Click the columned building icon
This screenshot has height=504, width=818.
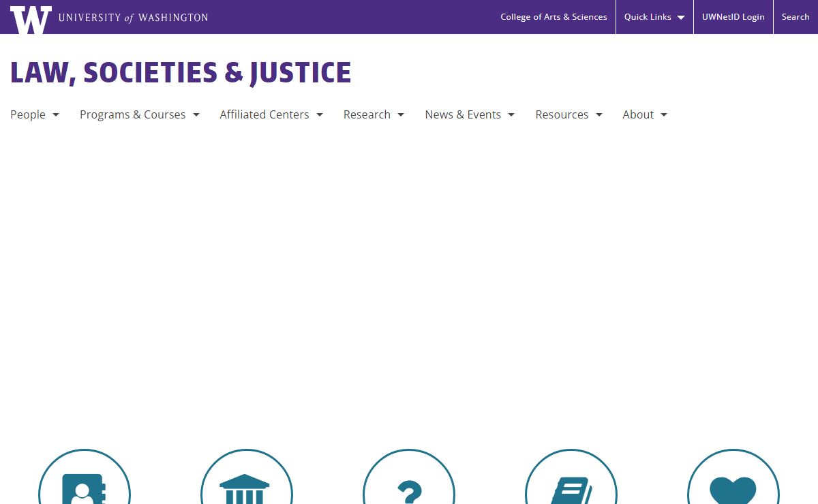click(247, 477)
